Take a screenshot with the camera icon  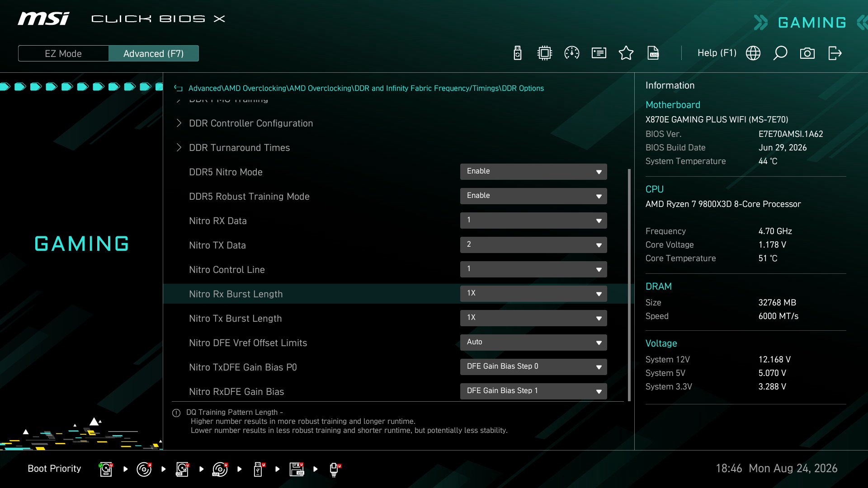[807, 53]
